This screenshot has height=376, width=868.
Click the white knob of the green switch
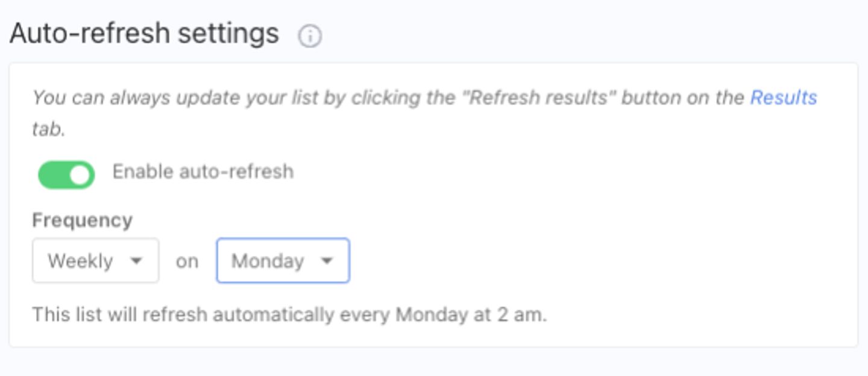81,175
